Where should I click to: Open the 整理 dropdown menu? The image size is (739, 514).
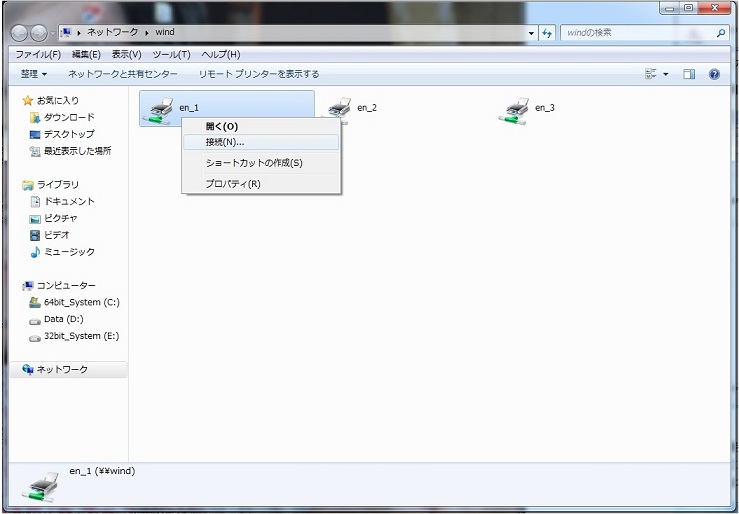click(x=33, y=74)
